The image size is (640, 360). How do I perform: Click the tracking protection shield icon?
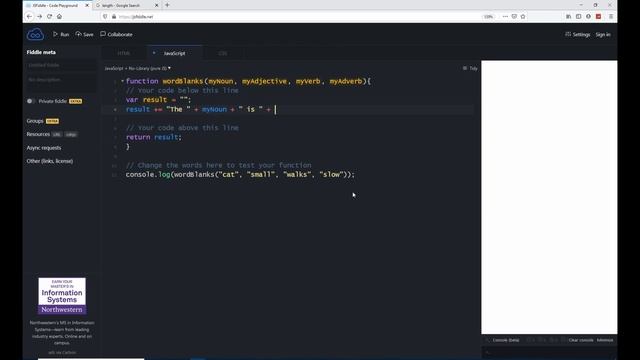(105, 17)
